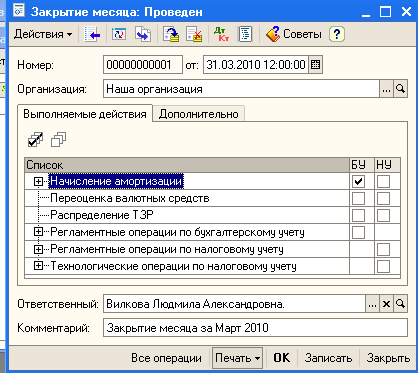Select the Начисление амортизации row
Viewport: 418px width, 373px height.
[x=187, y=182]
